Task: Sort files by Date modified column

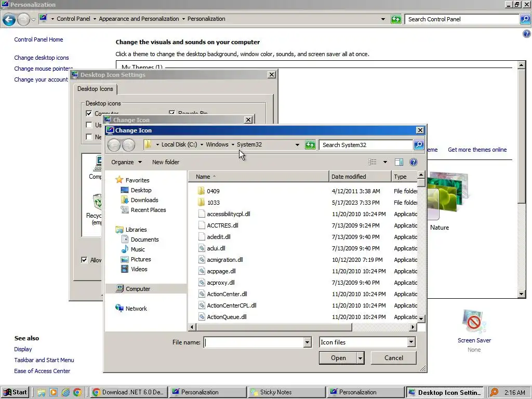Action: 360,177
